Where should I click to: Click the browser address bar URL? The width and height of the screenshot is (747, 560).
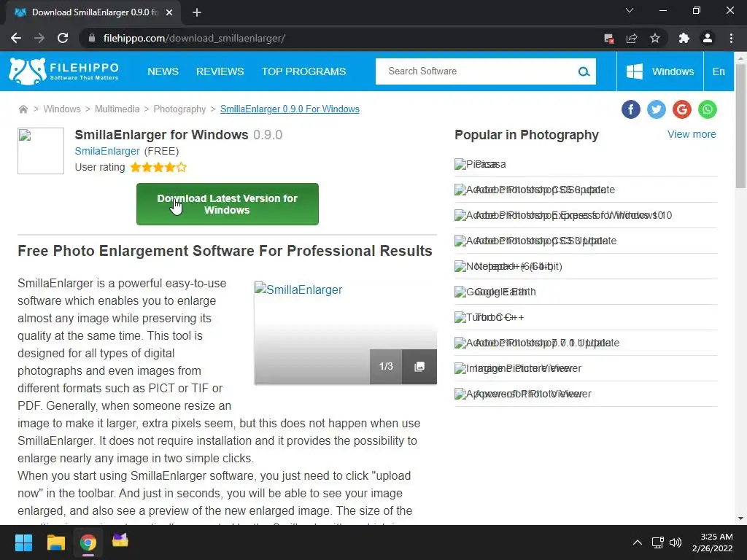click(194, 38)
